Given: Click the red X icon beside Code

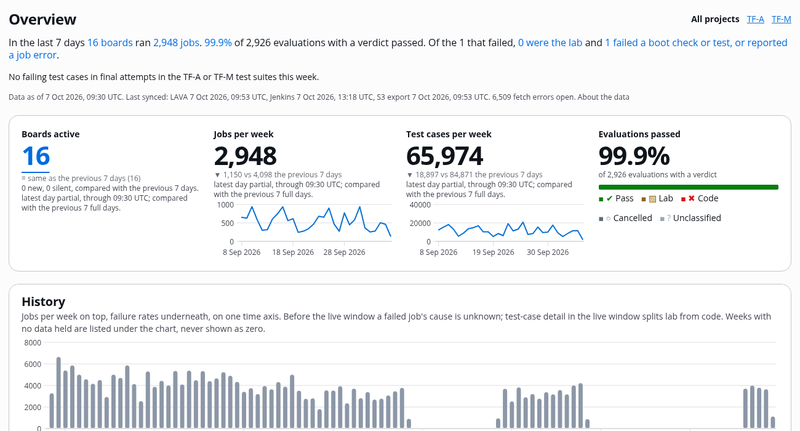Looking at the screenshot, I should pyautogui.click(x=691, y=198).
